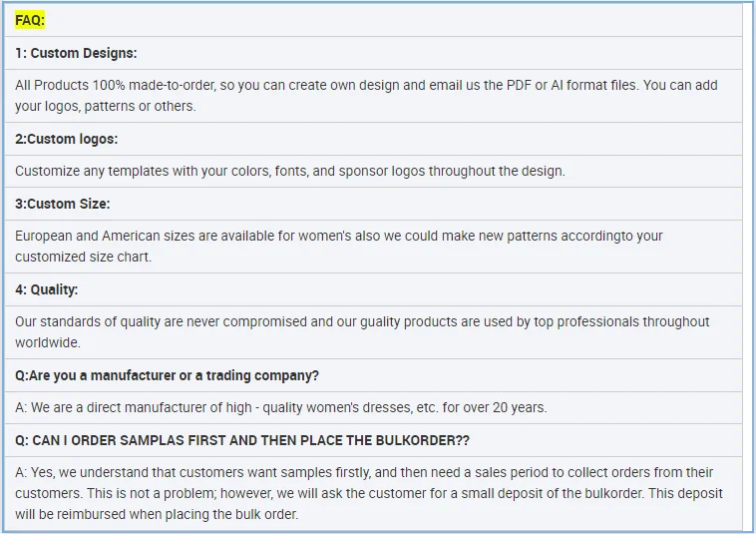
Task: Click the "CAN I ORDER SAMPLAS FIRST" question
Action: [242, 440]
